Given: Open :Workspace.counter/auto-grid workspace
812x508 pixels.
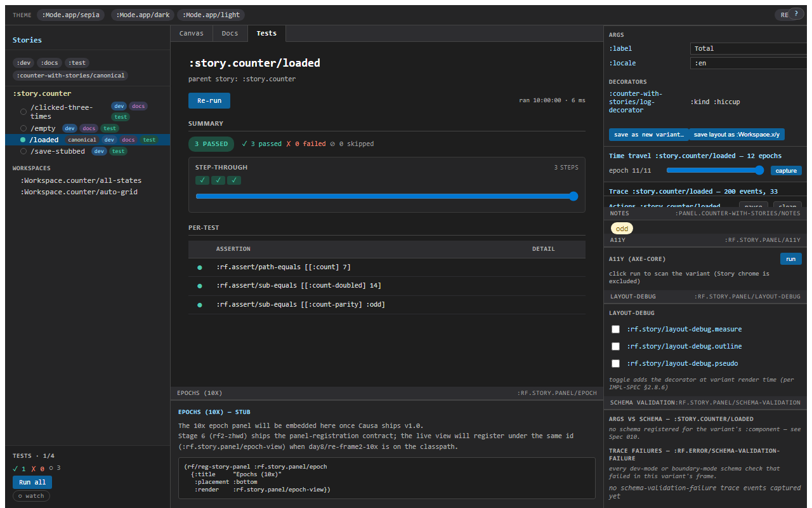Looking at the screenshot, I should point(79,192).
